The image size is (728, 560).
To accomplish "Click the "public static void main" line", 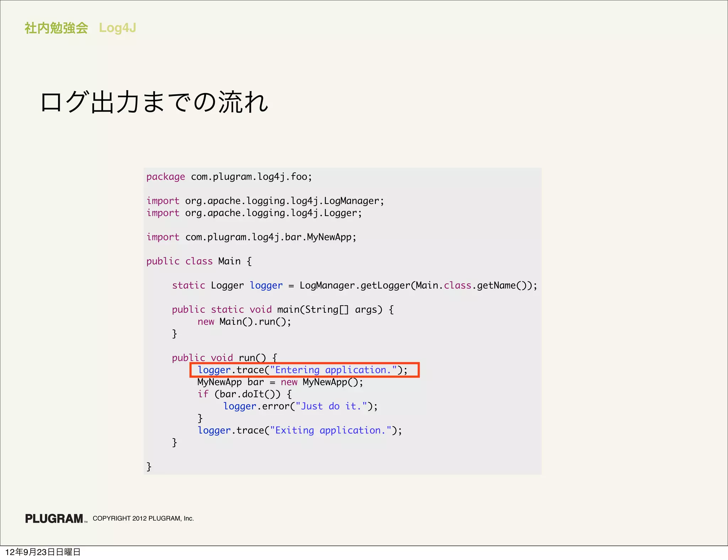I will tap(283, 309).
